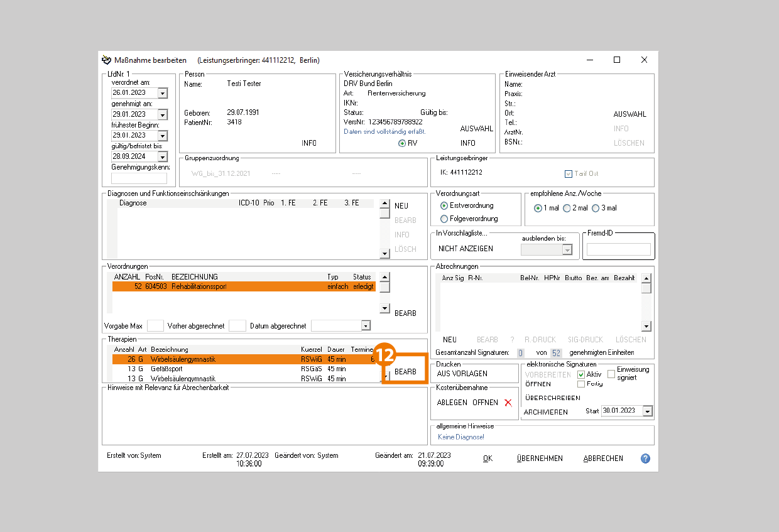This screenshot has width=779, height=532.
Task: Open the Datum abgerechnet dropdown
Action: point(366,325)
